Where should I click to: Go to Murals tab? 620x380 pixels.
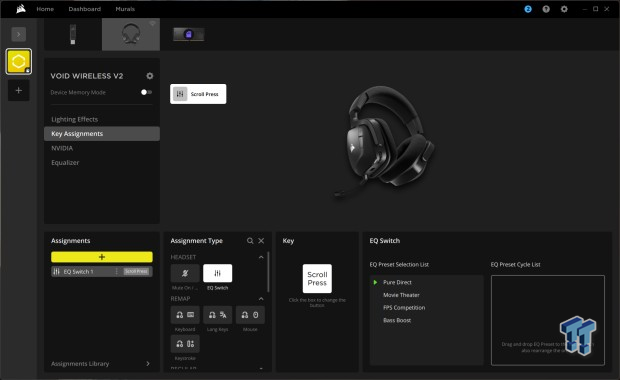pyautogui.click(x=125, y=9)
